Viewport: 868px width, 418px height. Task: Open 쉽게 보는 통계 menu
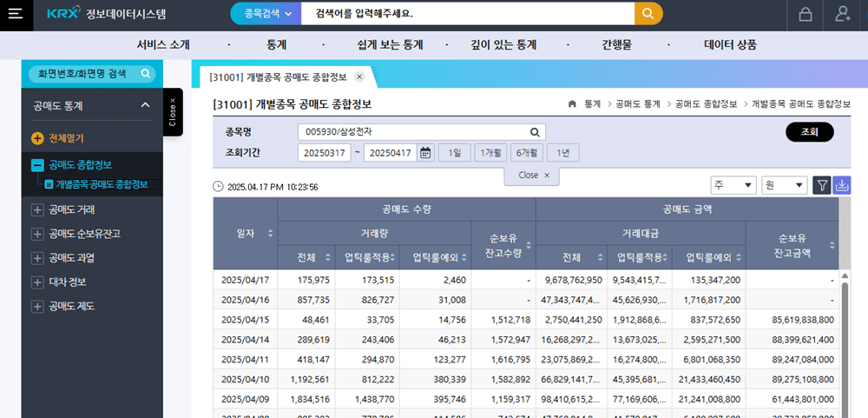(x=391, y=45)
